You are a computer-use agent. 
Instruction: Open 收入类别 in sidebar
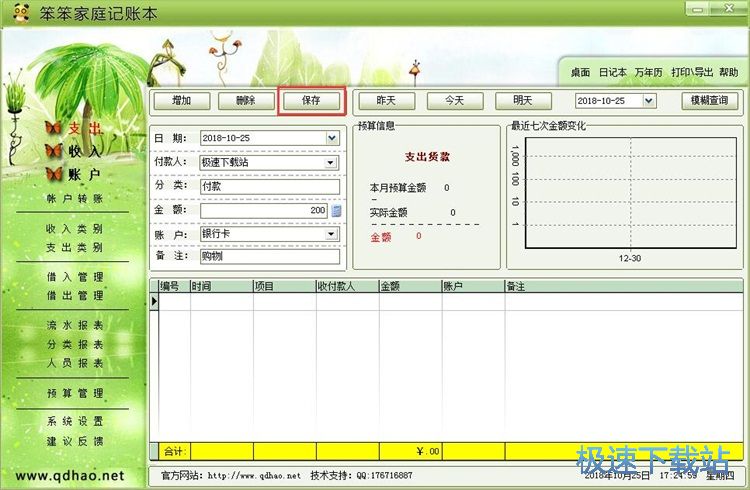pyautogui.click(x=74, y=229)
